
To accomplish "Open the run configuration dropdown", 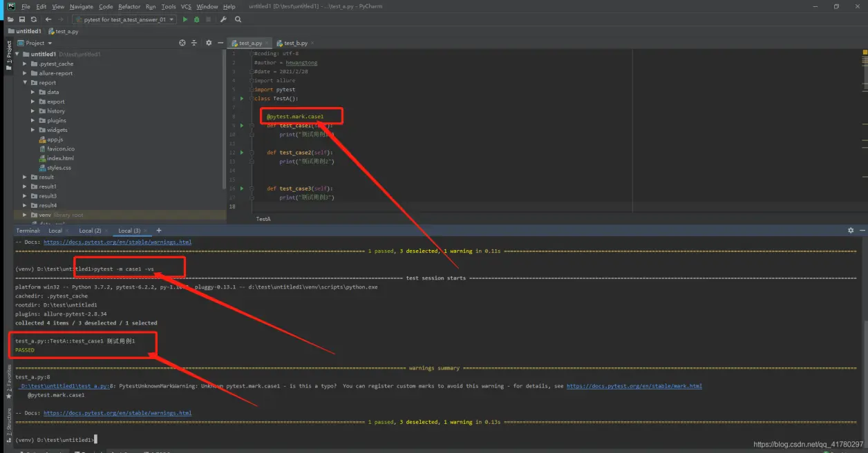I will pos(124,19).
